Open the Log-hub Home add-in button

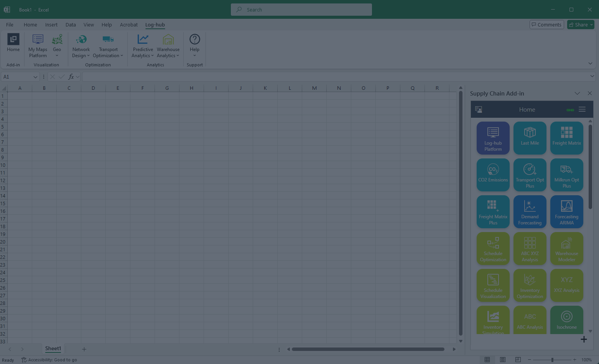tap(13, 43)
